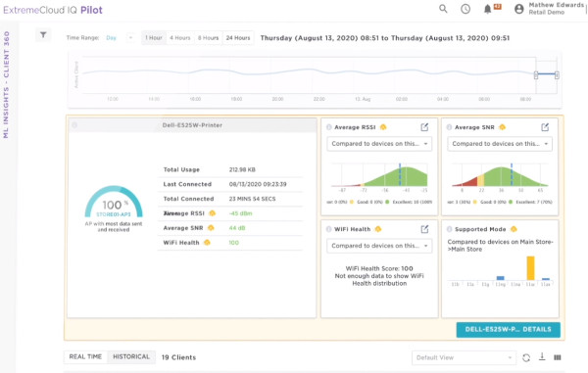Viewport: 588px width, 373px height.
Task: Click the STORE01-AP3 link in gauge
Action: tap(114, 214)
